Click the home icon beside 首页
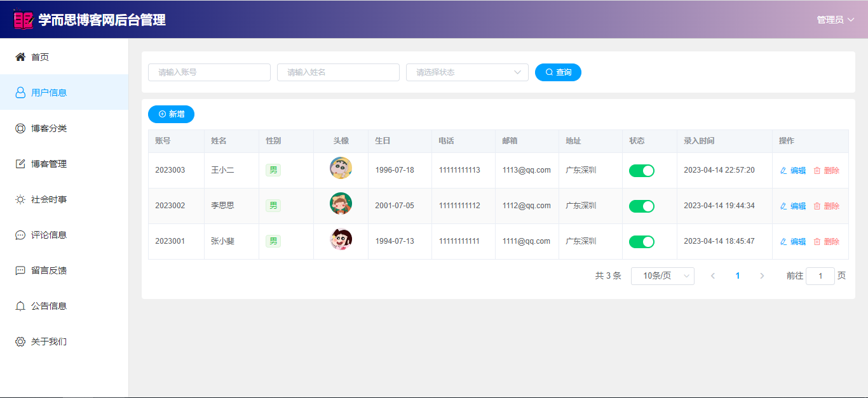 20,57
